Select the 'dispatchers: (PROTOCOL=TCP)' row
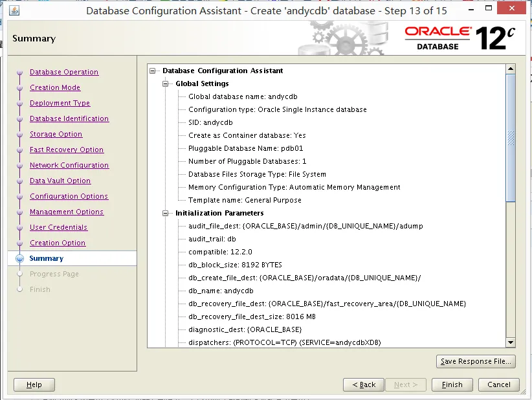The height and width of the screenshot is (400, 532). point(285,342)
